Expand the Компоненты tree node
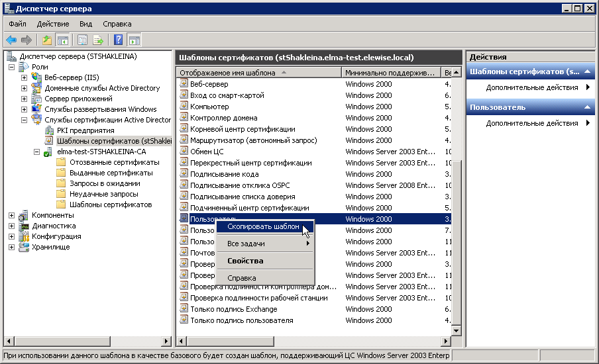Image resolution: width=599 pixels, height=364 pixels. click(12, 215)
